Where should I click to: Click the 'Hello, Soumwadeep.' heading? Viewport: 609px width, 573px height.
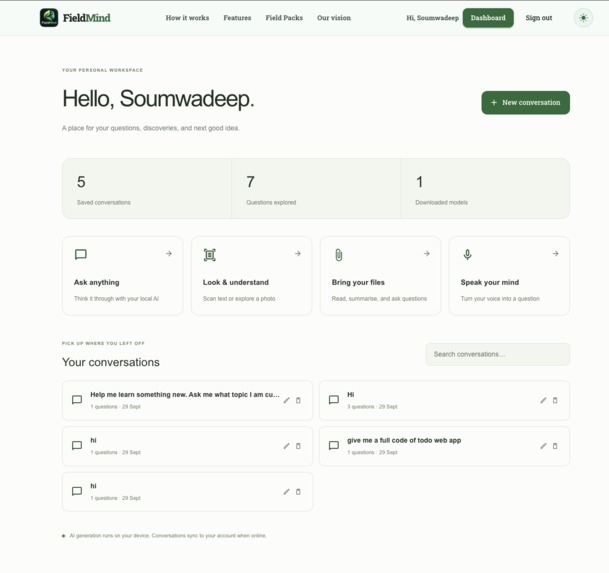(158, 99)
